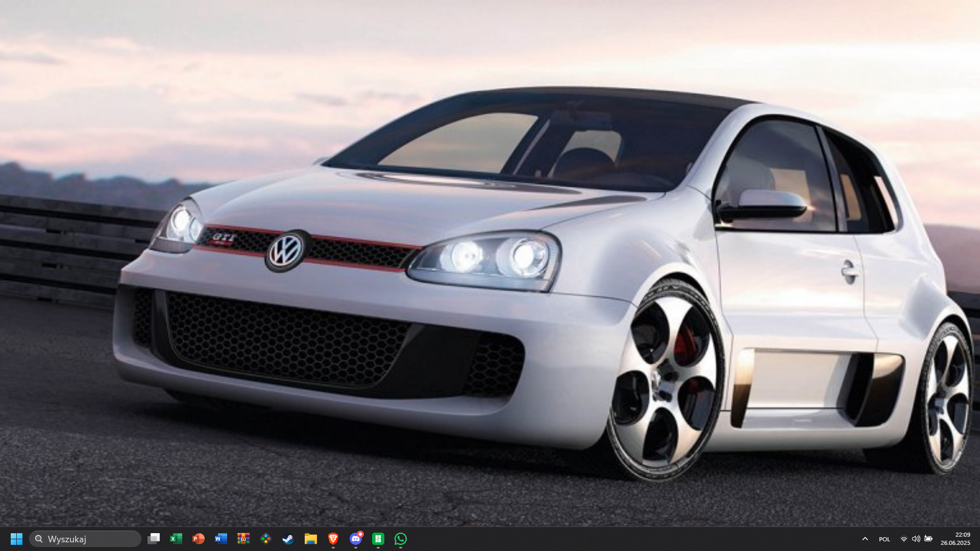The image size is (980, 551).
Task: Click the volume speaker tray icon
Action: (x=916, y=539)
